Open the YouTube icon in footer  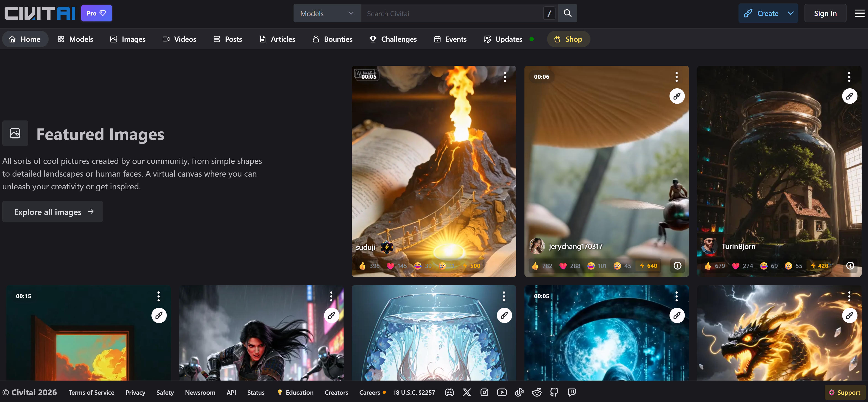(x=502, y=392)
